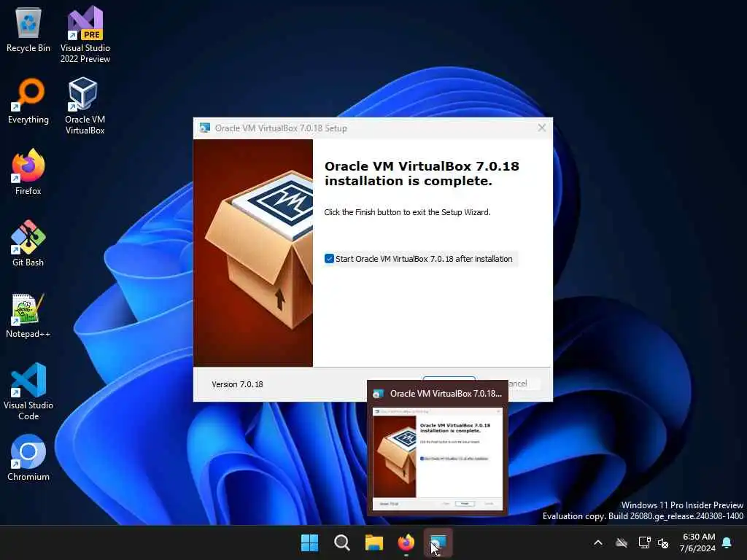Open the notification bell
Viewport: 747px width, 560px height.
click(x=727, y=542)
